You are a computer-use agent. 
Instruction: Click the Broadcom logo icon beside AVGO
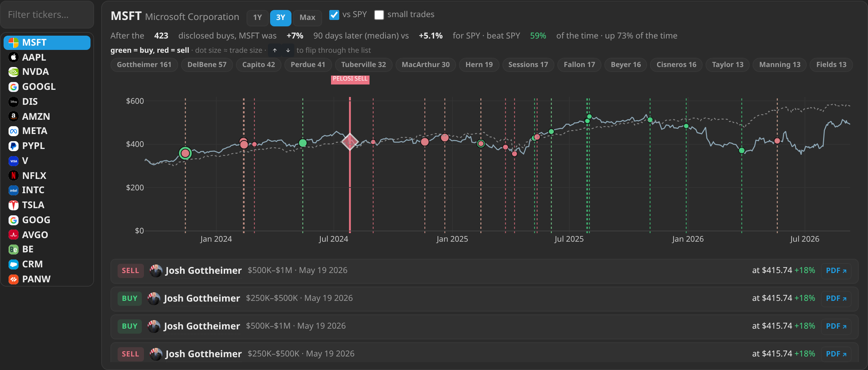[x=14, y=235]
